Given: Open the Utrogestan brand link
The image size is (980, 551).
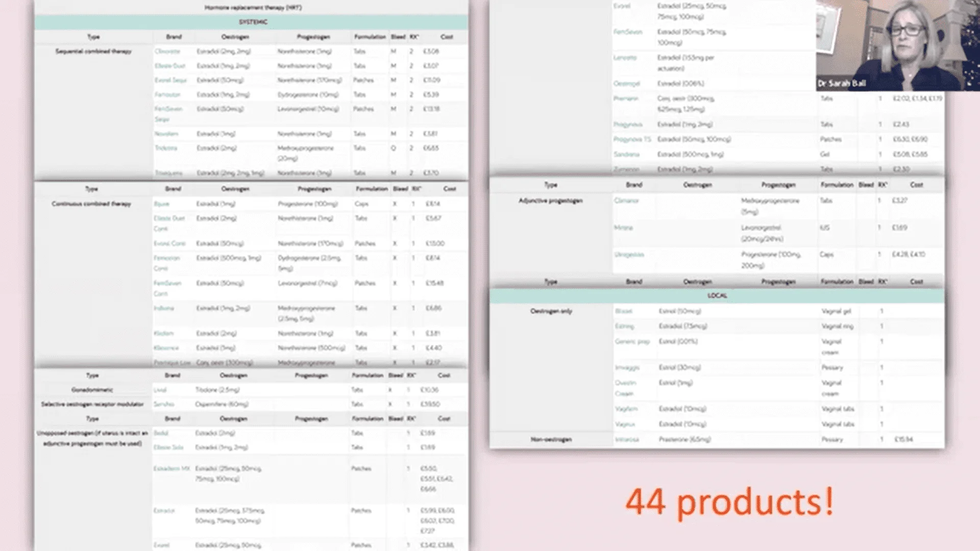Looking at the screenshot, I should coord(629,254).
